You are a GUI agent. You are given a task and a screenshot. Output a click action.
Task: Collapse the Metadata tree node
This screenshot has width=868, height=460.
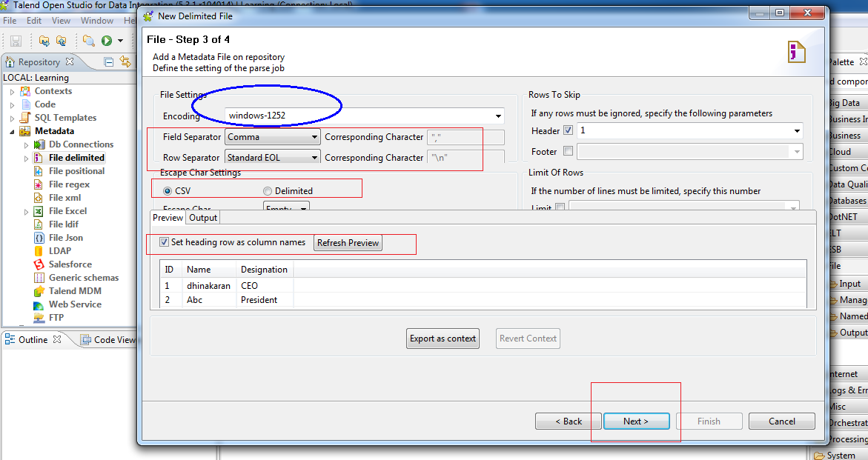pos(12,132)
